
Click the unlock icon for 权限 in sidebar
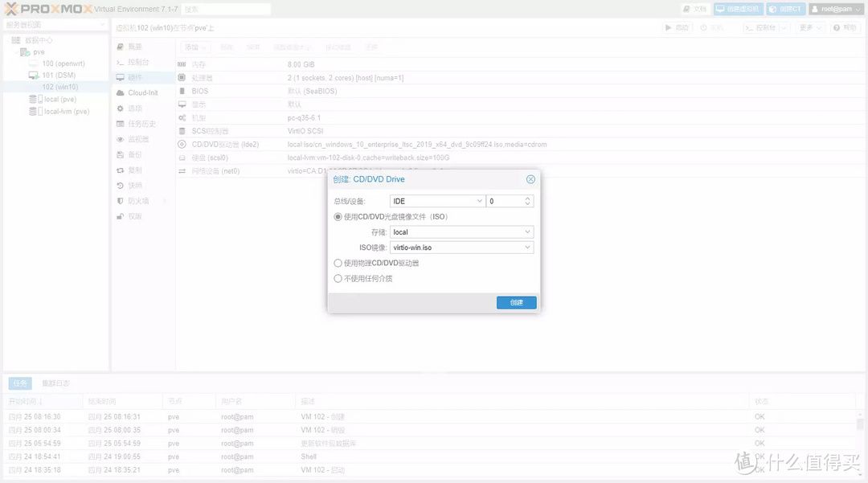(x=120, y=216)
